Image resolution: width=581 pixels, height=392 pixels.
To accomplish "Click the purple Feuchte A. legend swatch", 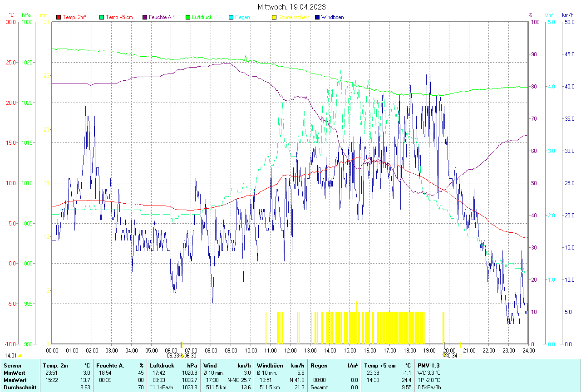I will (x=145, y=17).
